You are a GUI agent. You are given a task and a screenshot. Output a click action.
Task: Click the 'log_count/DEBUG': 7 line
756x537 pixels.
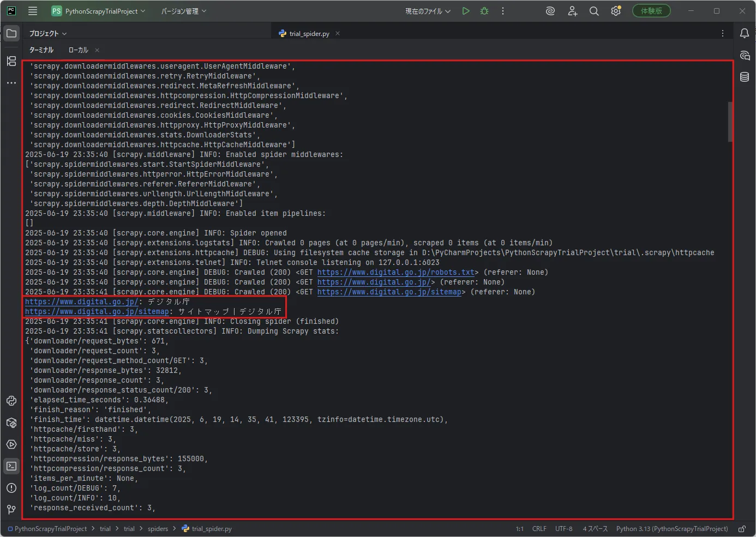pos(75,488)
